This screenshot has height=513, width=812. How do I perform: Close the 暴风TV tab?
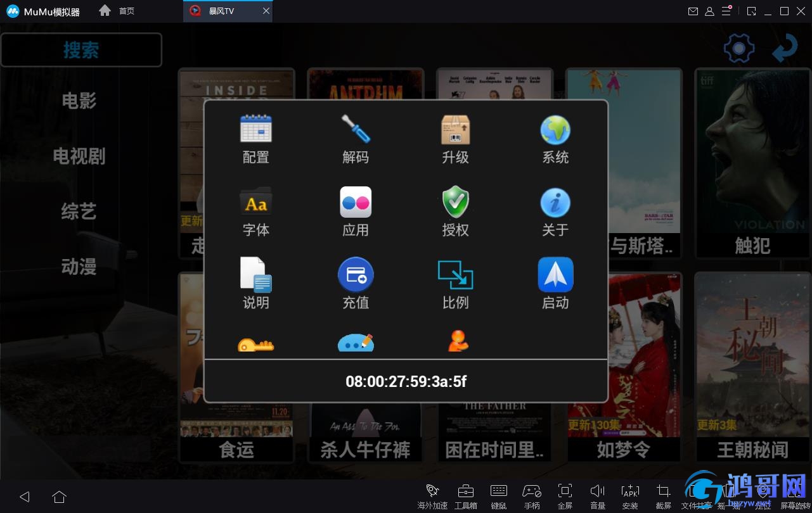click(x=266, y=11)
